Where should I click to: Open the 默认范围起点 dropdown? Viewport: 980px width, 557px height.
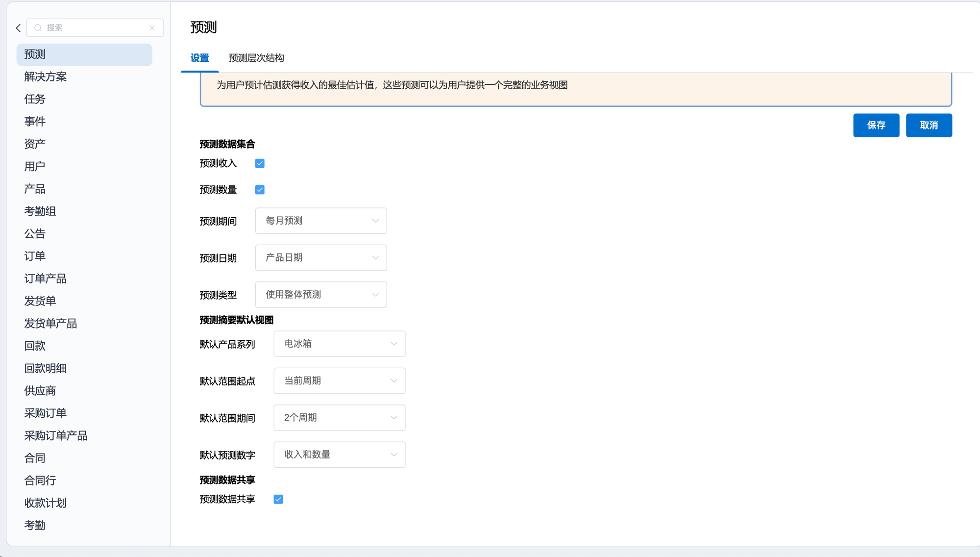coord(339,380)
